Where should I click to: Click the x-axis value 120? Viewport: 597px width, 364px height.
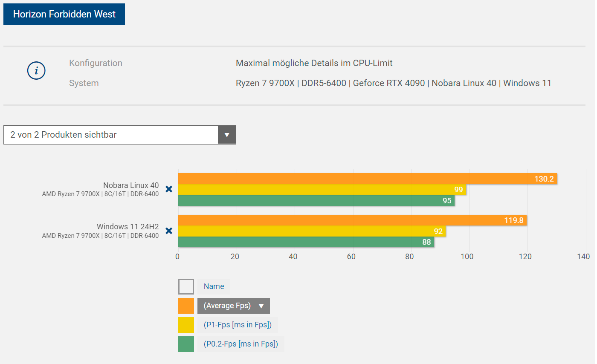(x=525, y=257)
